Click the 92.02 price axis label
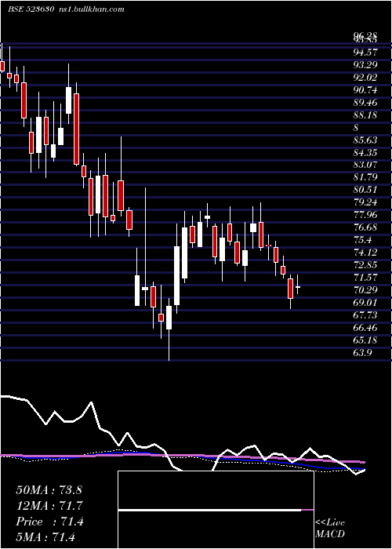This screenshot has height=549, width=392. 365,78
